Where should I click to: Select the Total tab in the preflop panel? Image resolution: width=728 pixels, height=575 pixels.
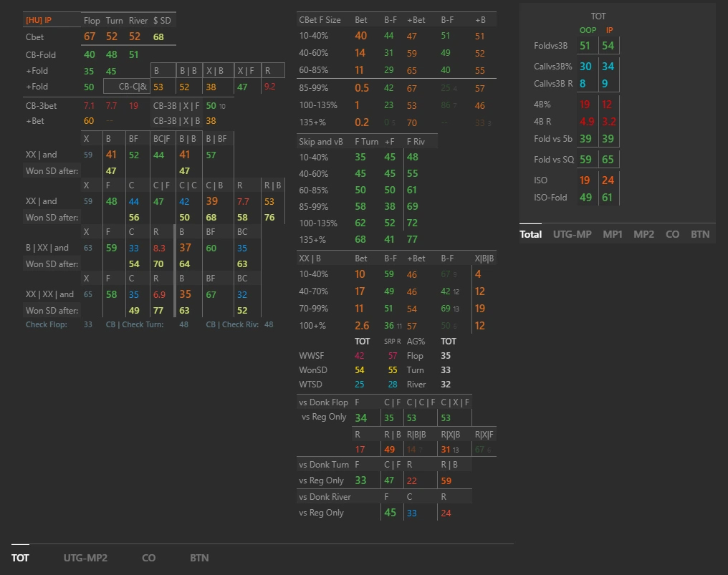tap(530, 233)
